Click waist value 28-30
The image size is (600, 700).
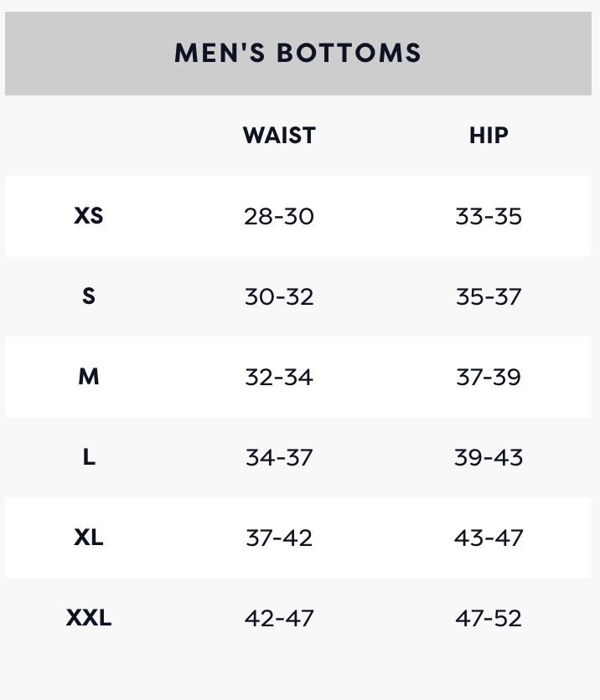(x=279, y=216)
